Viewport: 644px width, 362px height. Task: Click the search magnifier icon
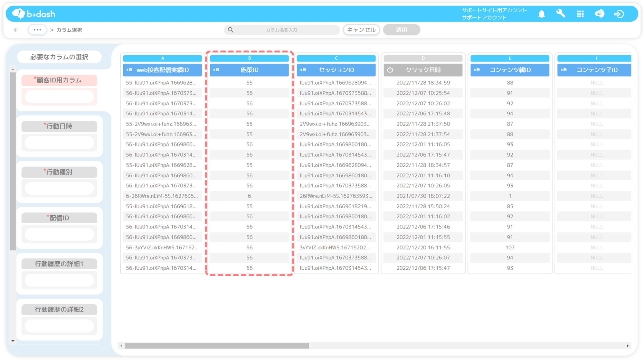tap(231, 30)
